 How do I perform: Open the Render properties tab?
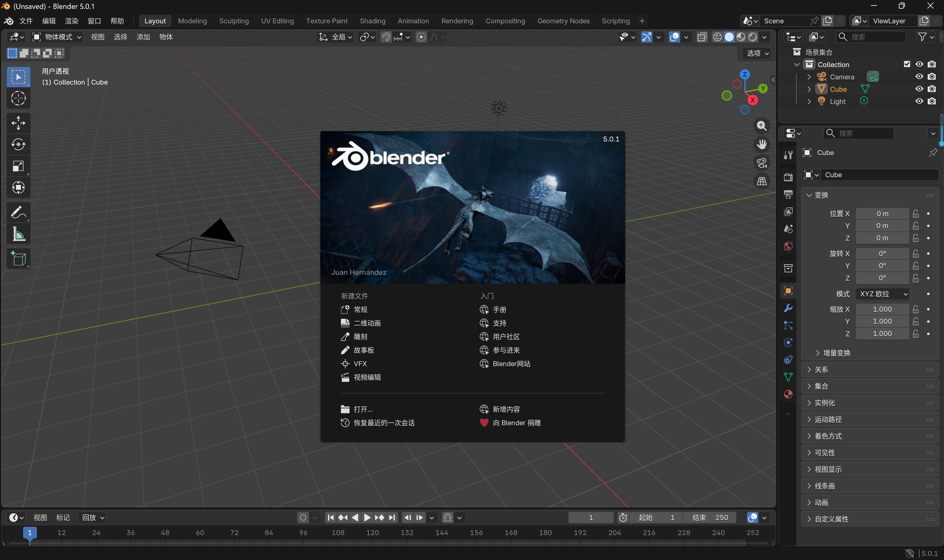(x=788, y=177)
